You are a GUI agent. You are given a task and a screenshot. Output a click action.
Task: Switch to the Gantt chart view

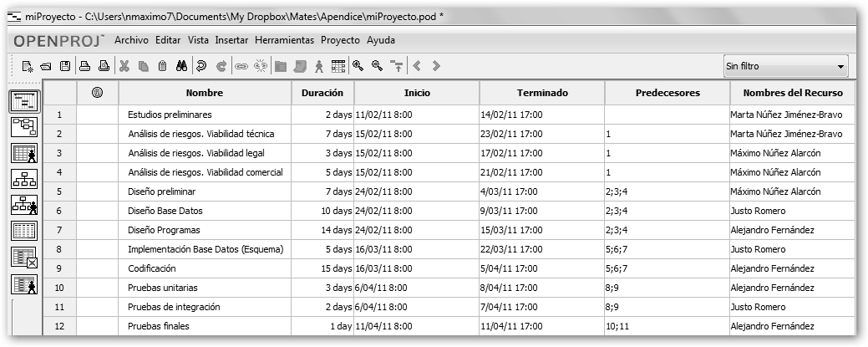coord(22,101)
